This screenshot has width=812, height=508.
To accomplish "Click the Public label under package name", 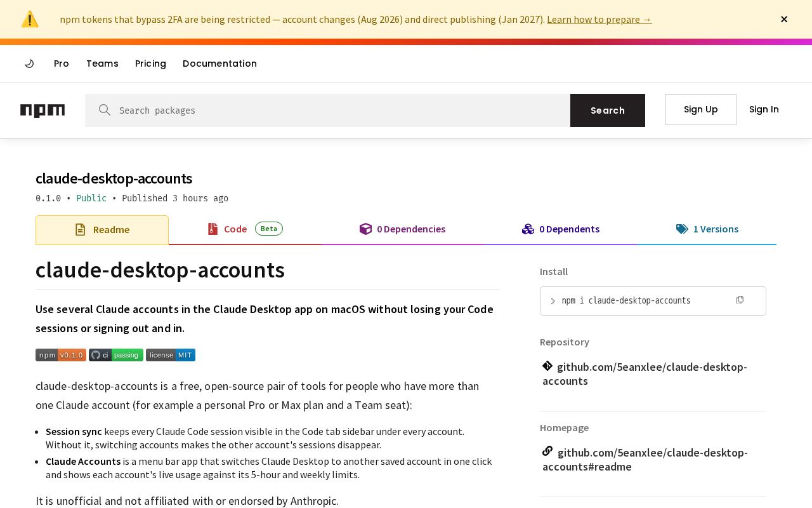I will tap(91, 198).
